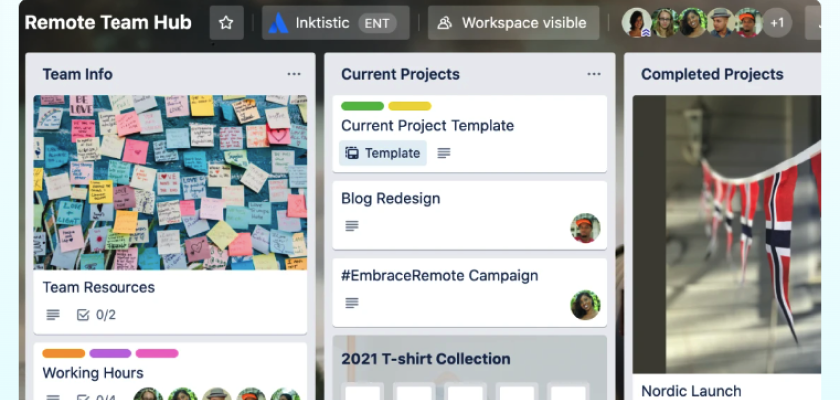Click description icon on #EmbraceRemote Campaign card
The height and width of the screenshot is (400, 840).
point(351,303)
